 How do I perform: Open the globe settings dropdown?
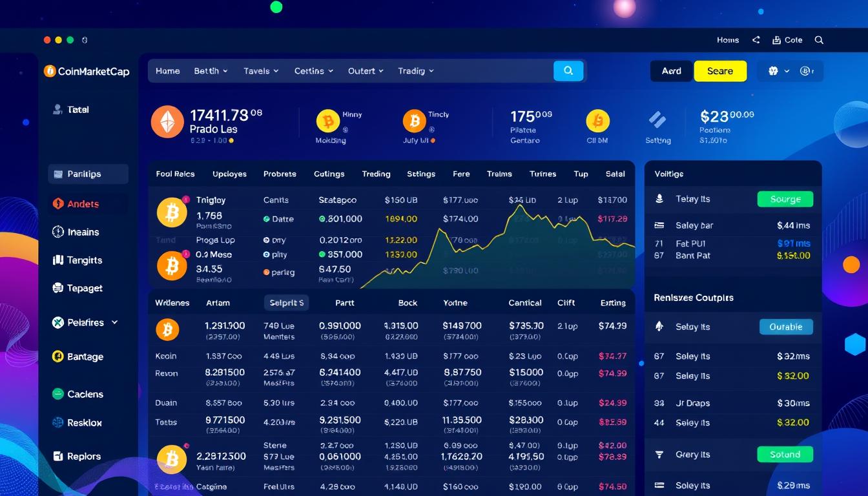point(778,71)
